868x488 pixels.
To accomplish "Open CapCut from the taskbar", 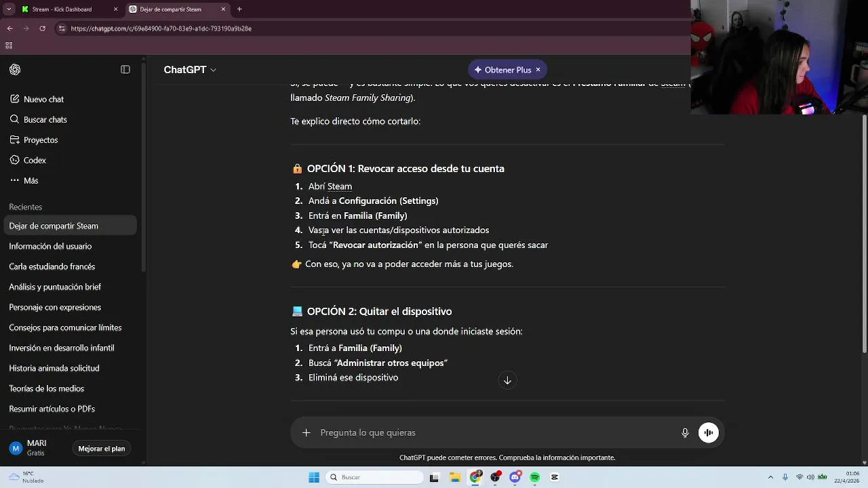I will (555, 477).
